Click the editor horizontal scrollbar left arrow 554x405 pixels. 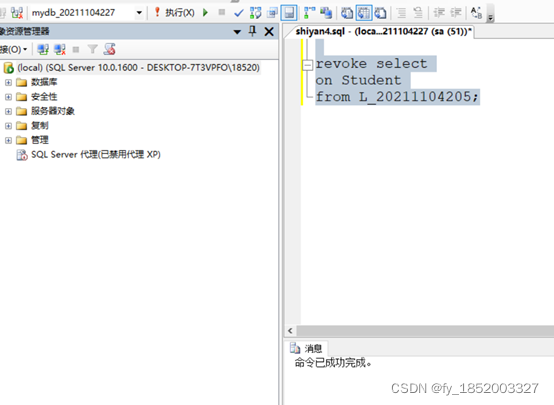[290, 331]
